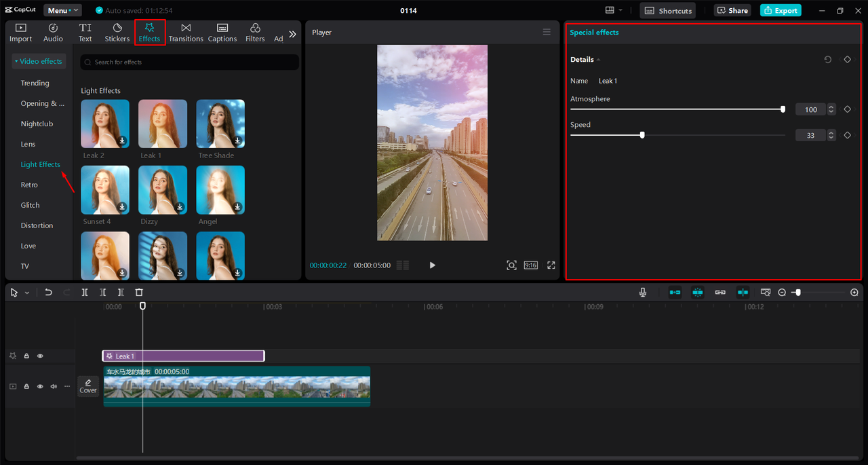Viewport: 868px width, 465px height.
Task: Toggle the linkage chain icon
Action: tap(720, 292)
